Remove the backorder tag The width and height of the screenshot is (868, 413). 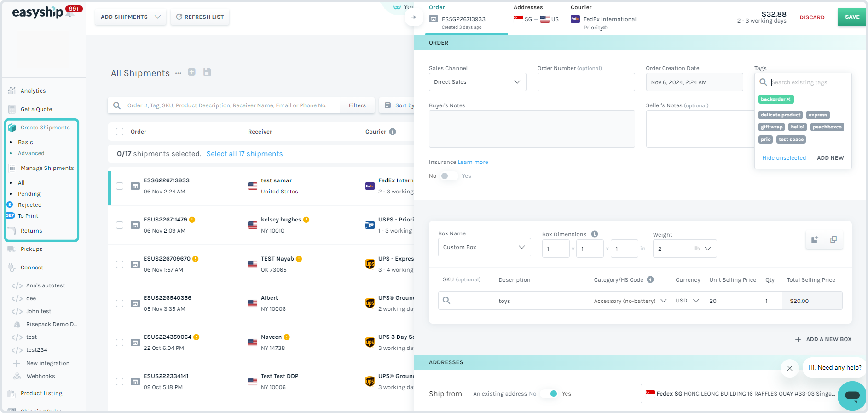[788, 99]
